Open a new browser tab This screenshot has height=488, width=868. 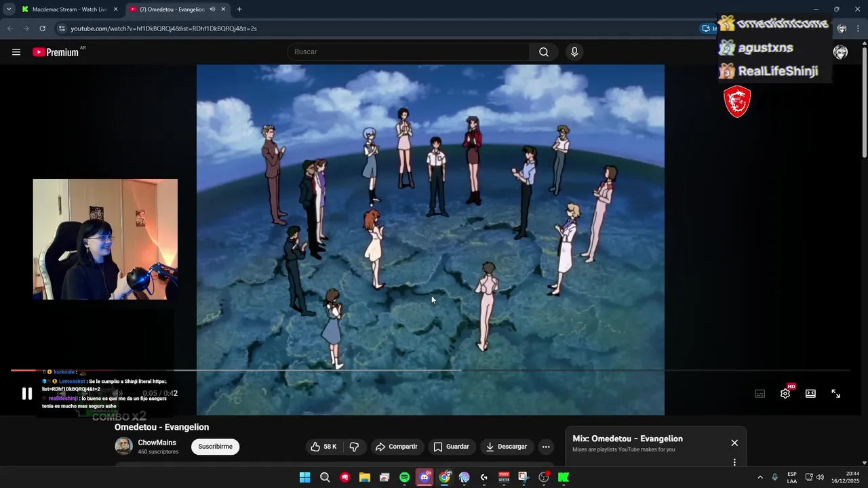239,9
